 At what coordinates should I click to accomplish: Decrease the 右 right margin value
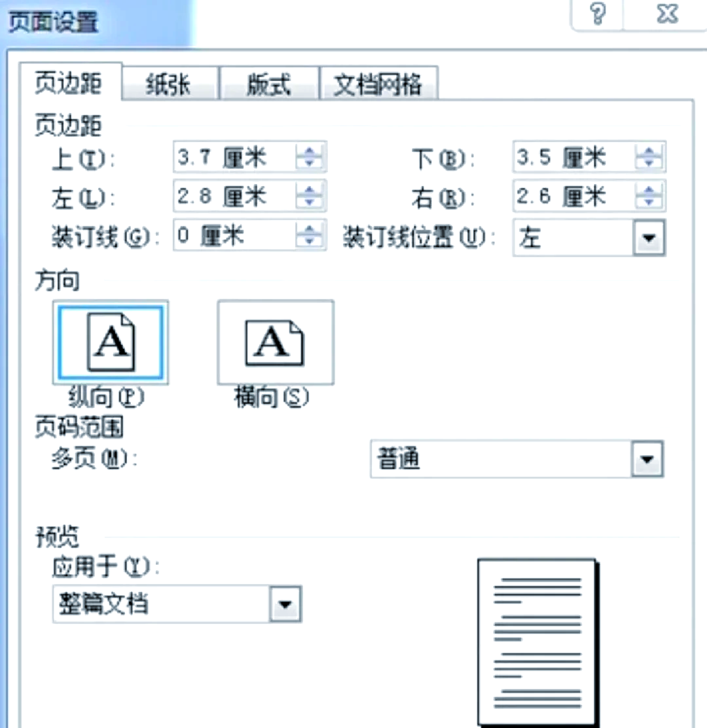tap(649, 202)
